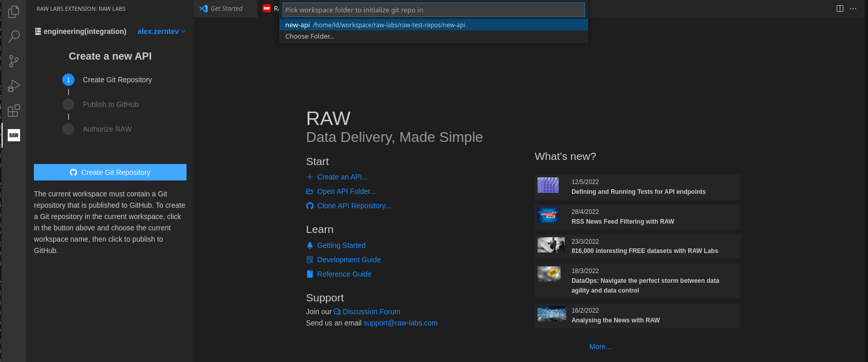Click the 'RAW LABS EXTENSION: RAW LABS' panel title
This screenshot has width=868, height=362.
tap(81, 9)
